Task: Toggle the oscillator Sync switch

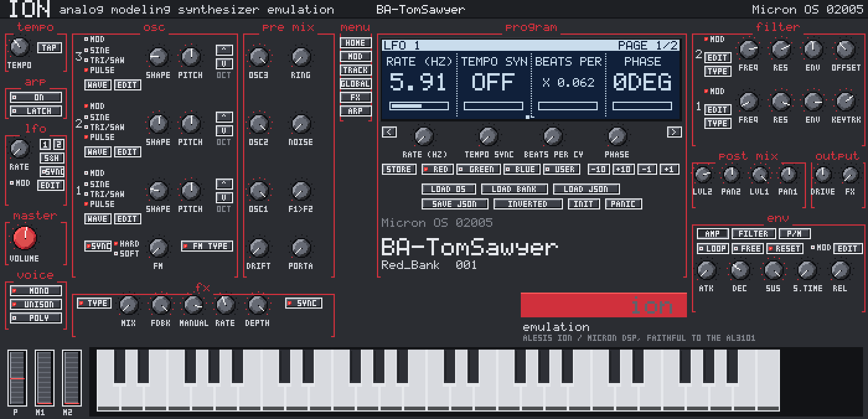Action: (x=98, y=246)
